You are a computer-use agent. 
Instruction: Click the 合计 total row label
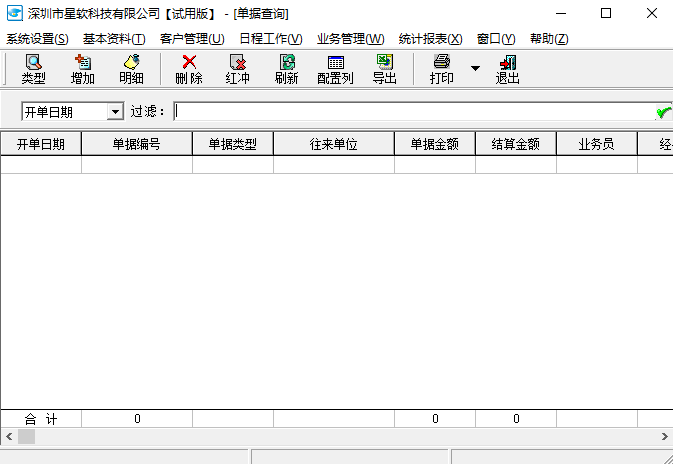41,419
